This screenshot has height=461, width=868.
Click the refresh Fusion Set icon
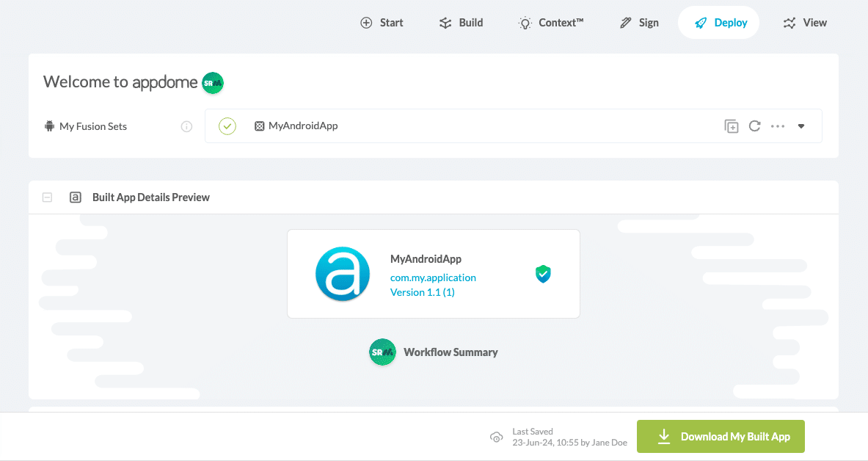click(x=754, y=126)
